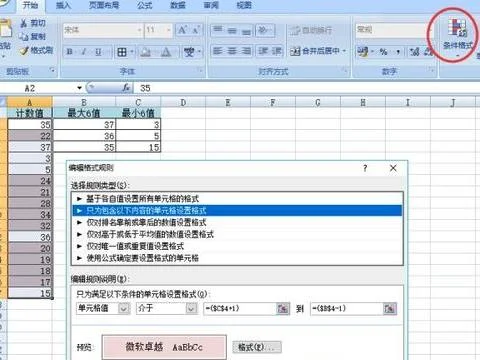This screenshot has width=480, height=360.
Task: Click the Decrease Font Size A icon
Action: pos(196,30)
